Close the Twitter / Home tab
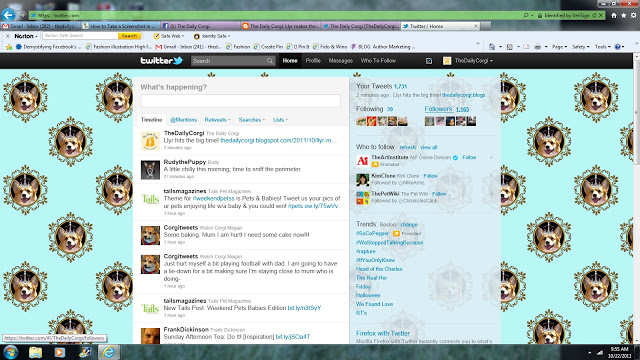This screenshot has height=360, width=640. point(476,26)
